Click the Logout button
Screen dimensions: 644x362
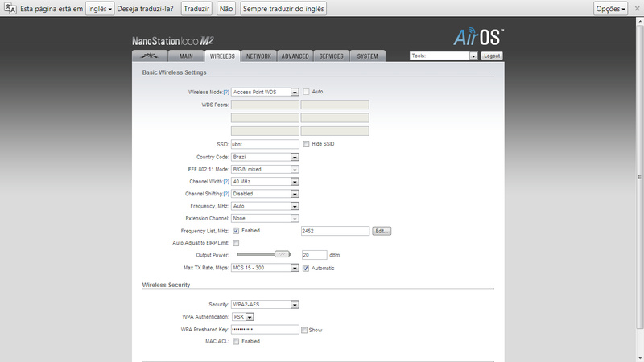pyautogui.click(x=492, y=56)
